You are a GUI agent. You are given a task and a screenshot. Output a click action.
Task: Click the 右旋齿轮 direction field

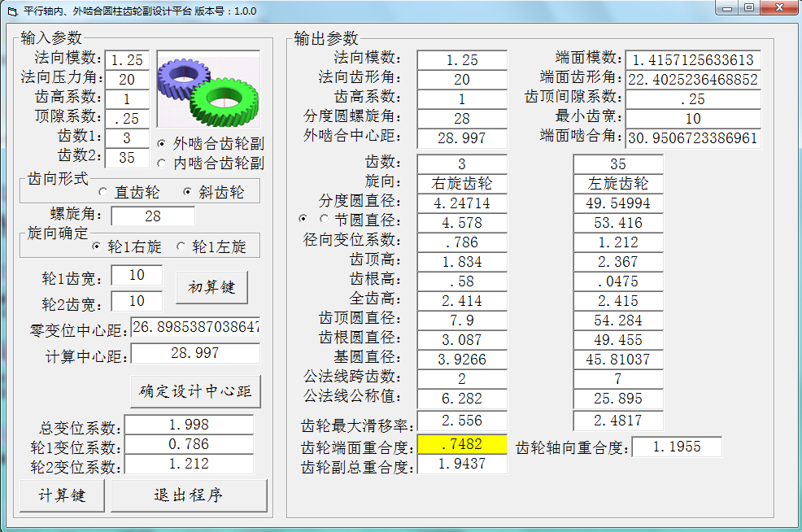(x=462, y=184)
